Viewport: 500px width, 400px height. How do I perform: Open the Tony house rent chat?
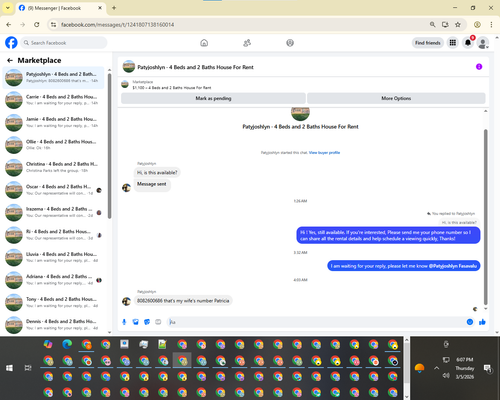click(x=54, y=302)
